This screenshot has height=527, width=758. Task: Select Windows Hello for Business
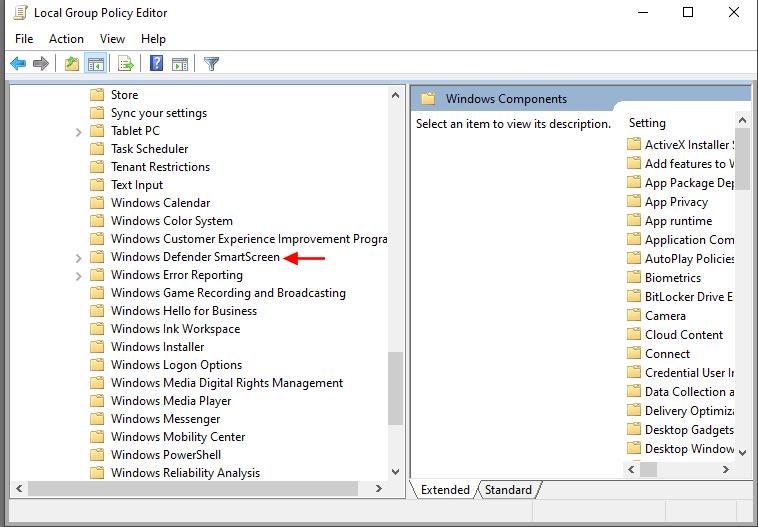click(x=184, y=310)
